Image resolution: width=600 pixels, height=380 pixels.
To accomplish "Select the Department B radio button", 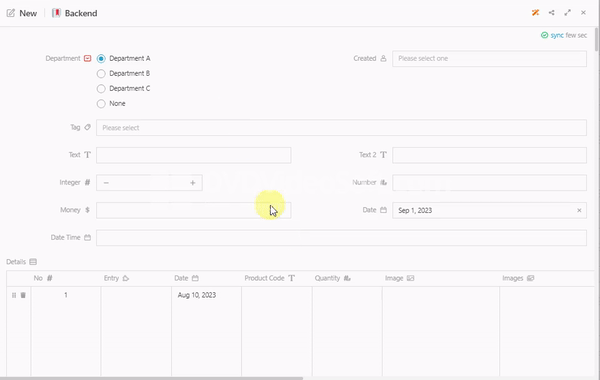I will (101, 73).
